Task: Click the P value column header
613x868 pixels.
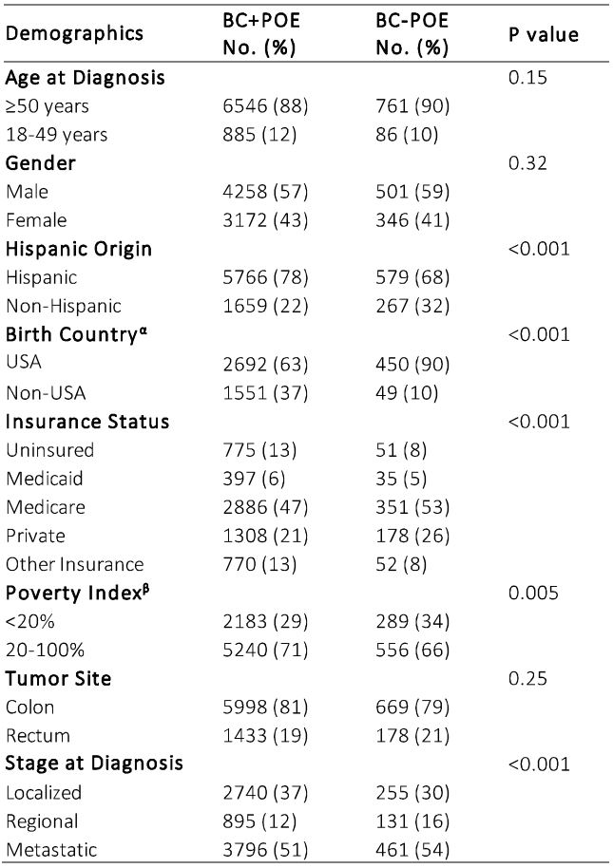Action: click(x=544, y=34)
